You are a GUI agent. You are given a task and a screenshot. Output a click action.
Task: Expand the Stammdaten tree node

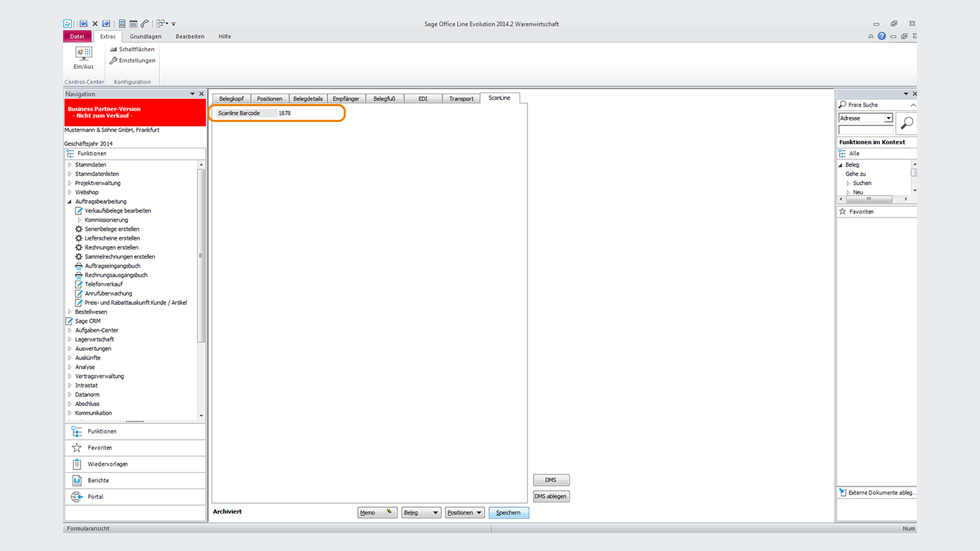pos(70,165)
